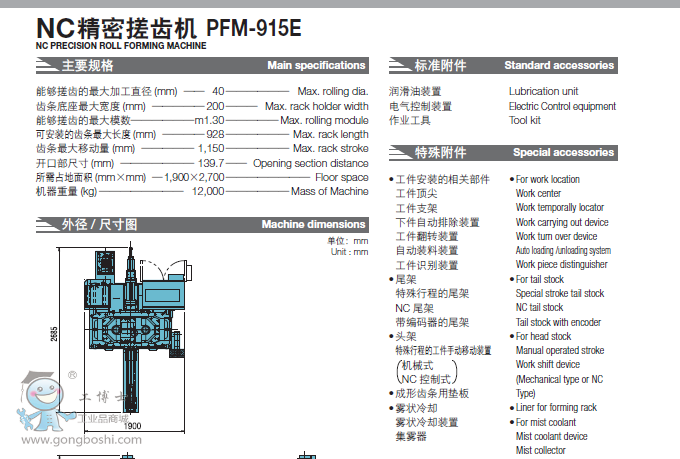Select the Chinese text '润滑油装置'

click(415, 91)
